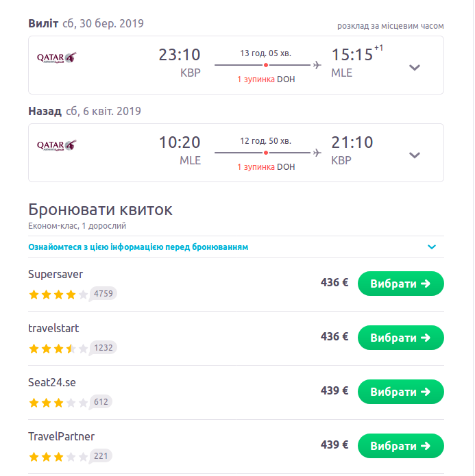This screenshot has height=476, width=475.
Task: Click Supersaver star rating
Action: click(x=58, y=295)
